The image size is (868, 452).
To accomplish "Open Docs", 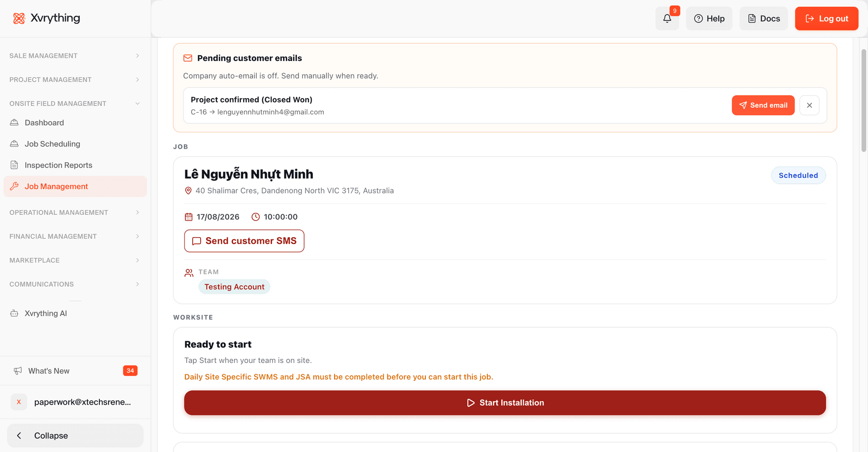I will pyautogui.click(x=764, y=19).
